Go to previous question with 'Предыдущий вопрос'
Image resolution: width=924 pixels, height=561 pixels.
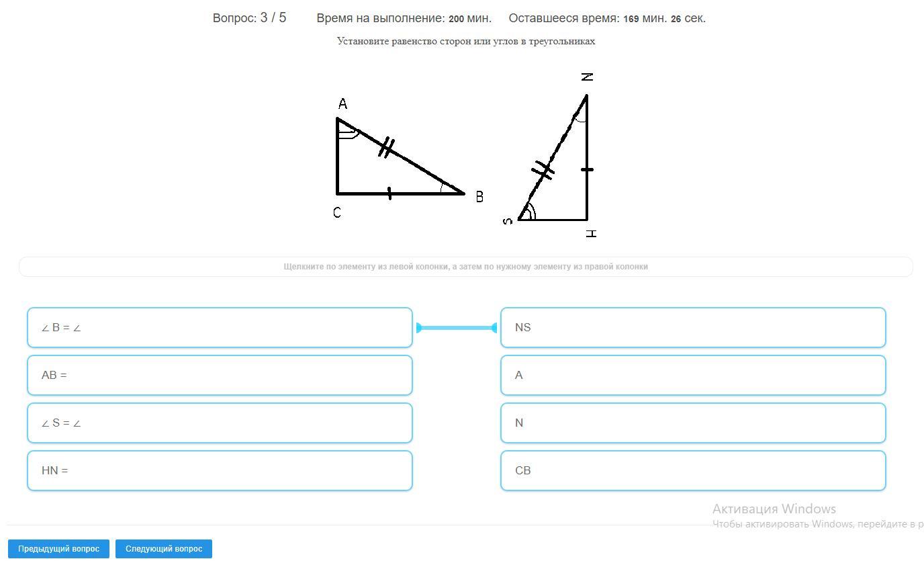[58, 549]
